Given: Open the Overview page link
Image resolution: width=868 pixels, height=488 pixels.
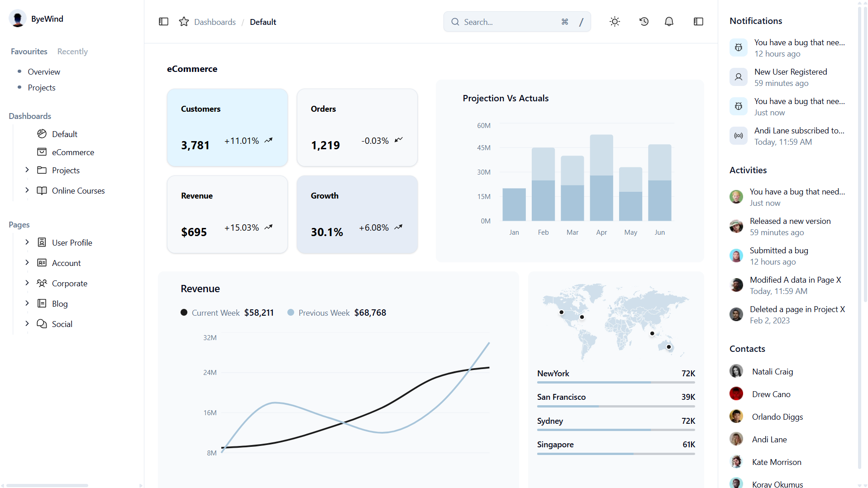Looking at the screenshot, I should pos(44,71).
